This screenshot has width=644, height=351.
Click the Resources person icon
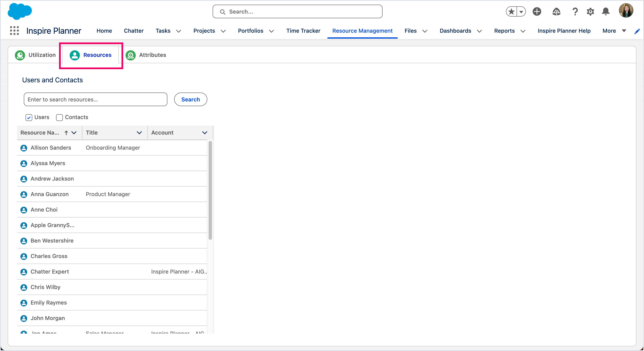75,55
